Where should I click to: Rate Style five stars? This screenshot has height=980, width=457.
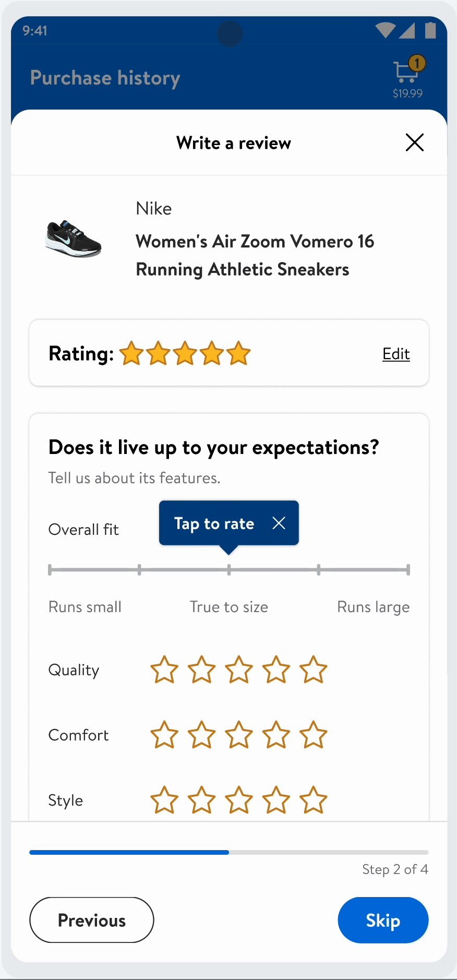pyautogui.click(x=314, y=800)
